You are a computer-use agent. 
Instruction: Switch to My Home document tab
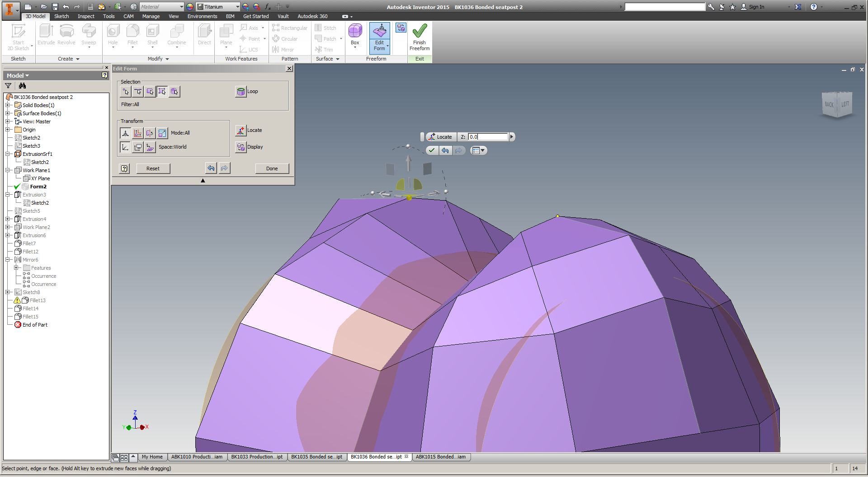pos(152,457)
